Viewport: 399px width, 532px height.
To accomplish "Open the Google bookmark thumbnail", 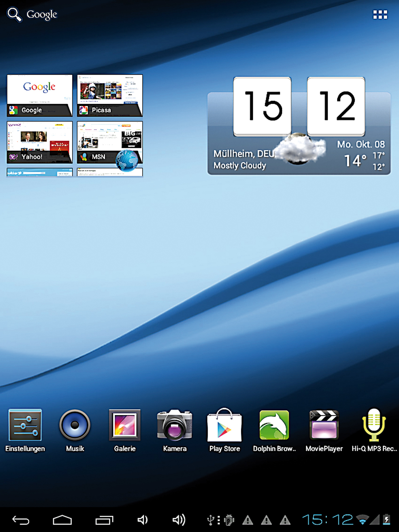I will click(x=40, y=95).
